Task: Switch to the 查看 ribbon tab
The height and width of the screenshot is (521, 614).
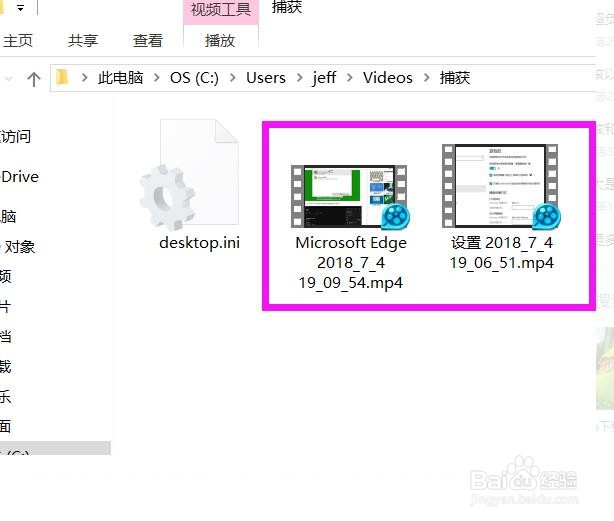Action: click(x=148, y=41)
